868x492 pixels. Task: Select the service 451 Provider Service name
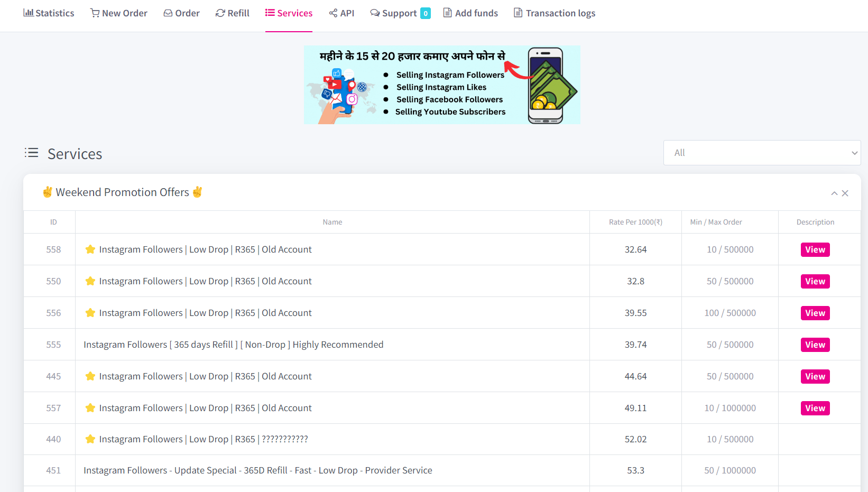[x=258, y=470]
